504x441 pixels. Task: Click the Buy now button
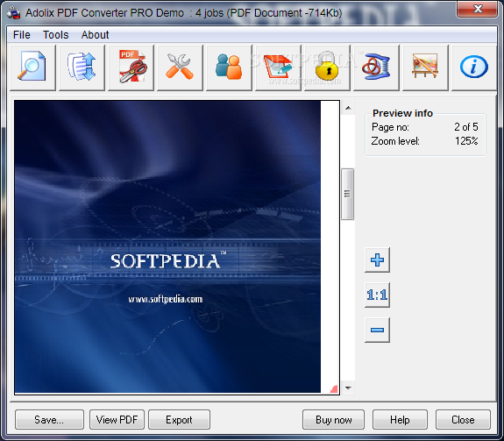(333, 419)
